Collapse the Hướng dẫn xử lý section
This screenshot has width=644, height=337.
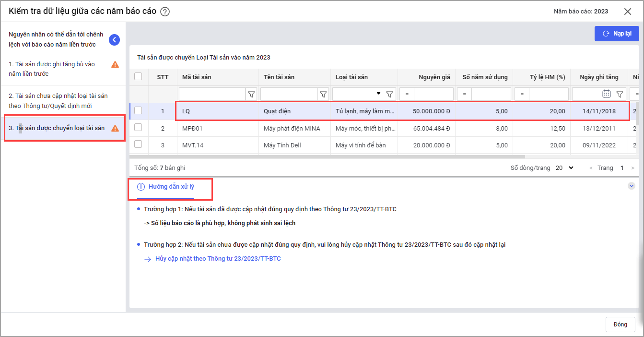pos(632,186)
